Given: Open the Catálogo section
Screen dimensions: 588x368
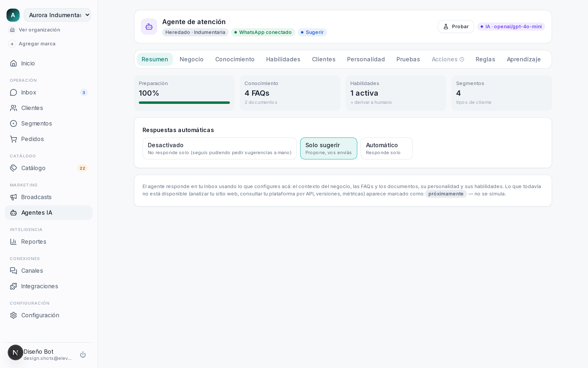Looking at the screenshot, I should 49,168.
